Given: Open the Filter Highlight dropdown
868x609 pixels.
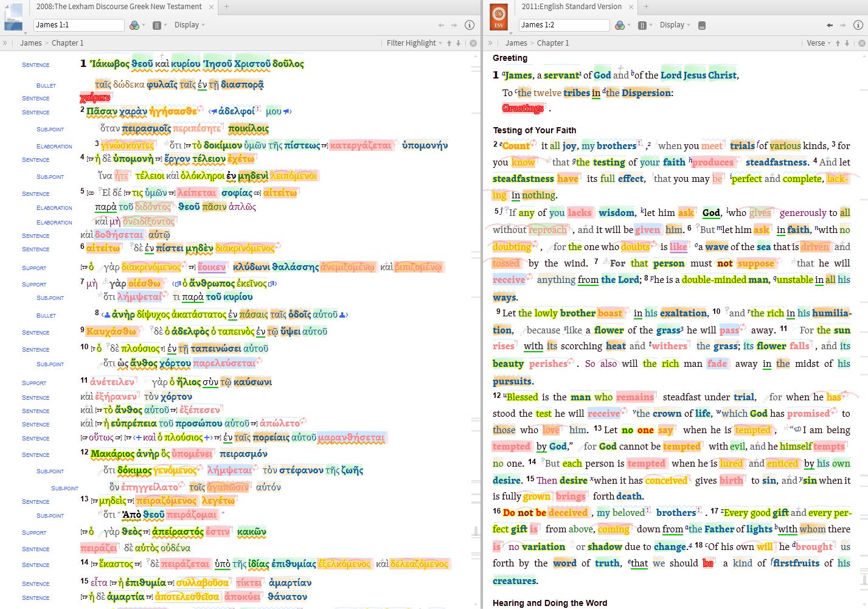Looking at the screenshot, I should [x=414, y=43].
